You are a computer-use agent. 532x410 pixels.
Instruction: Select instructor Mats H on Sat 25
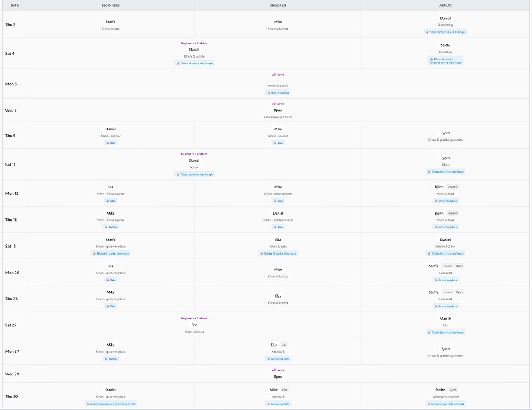coord(445,318)
